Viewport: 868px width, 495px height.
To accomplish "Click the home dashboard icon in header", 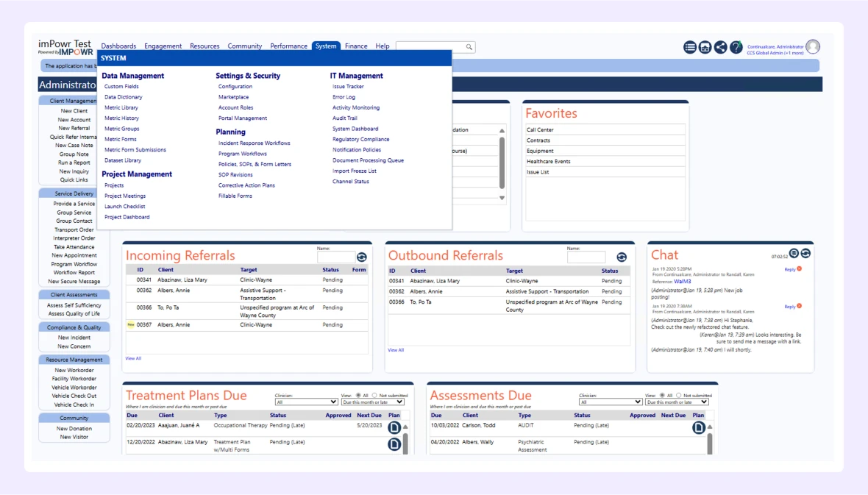I will (x=705, y=48).
